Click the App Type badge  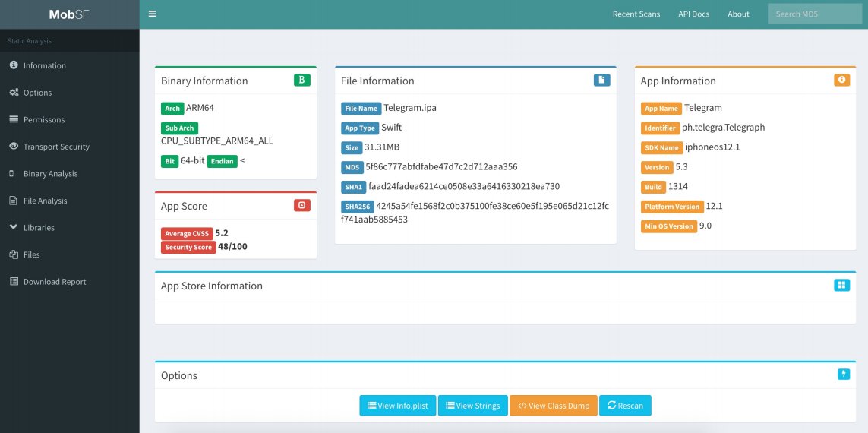click(x=360, y=128)
